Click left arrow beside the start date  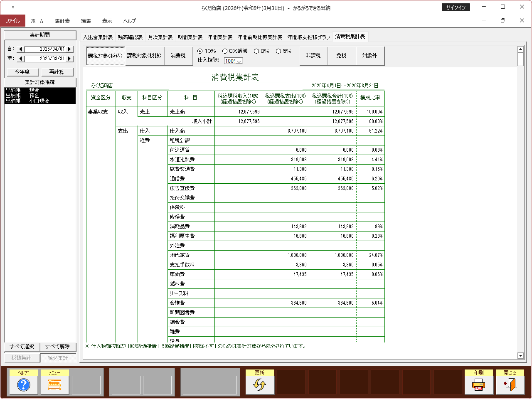[x=21, y=49]
